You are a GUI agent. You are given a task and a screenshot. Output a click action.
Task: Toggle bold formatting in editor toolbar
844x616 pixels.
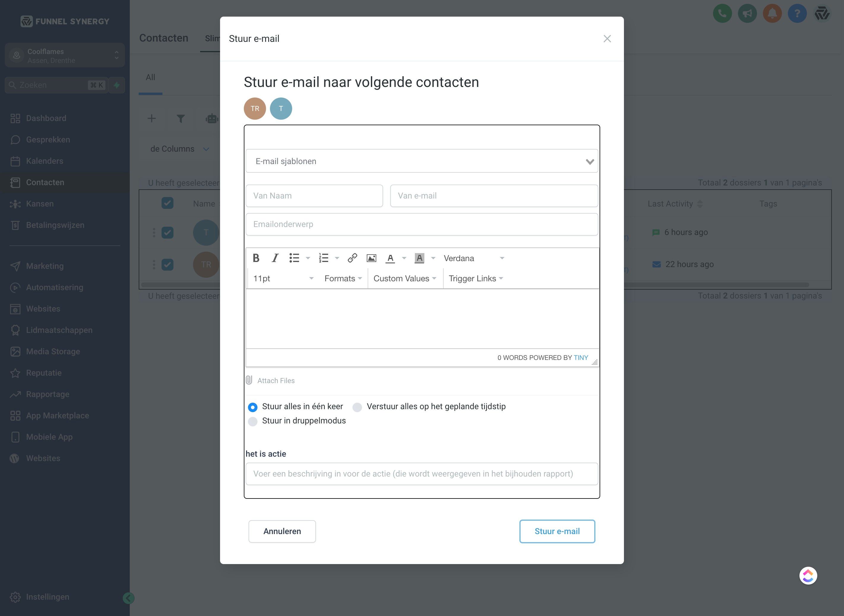pyautogui.click(x=256, y=258)
